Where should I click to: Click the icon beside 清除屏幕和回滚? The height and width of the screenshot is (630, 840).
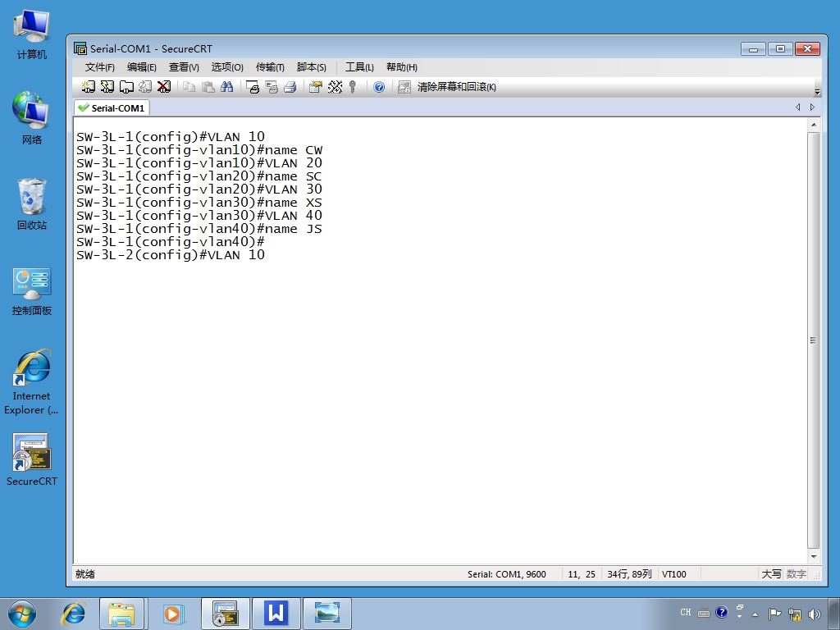pos(404,87)
